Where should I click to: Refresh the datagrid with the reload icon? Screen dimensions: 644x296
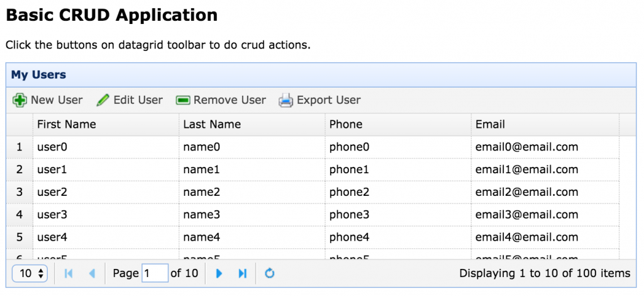click(x=270, y=273)
